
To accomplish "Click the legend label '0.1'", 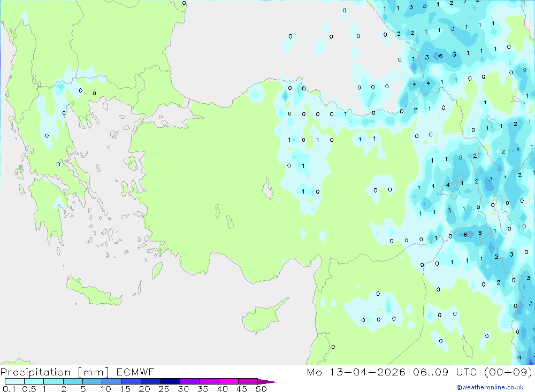I will pos(9,389).
